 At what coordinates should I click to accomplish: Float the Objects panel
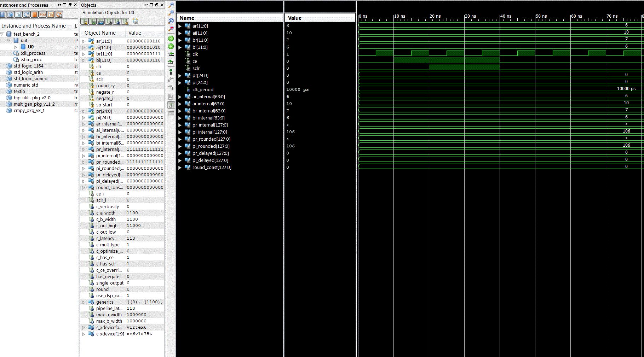pos(157,5)
